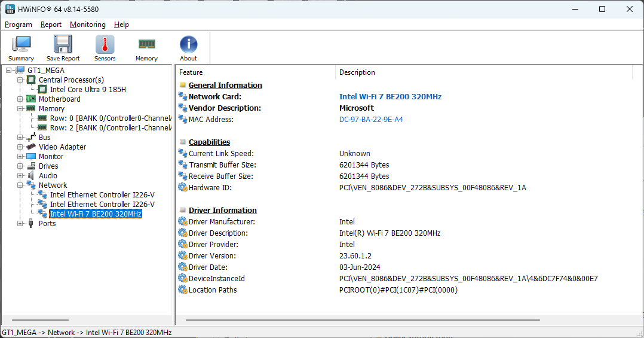The width and height of the screenshot is (644, 338).
Task: Select Row: 2 memory bank item
Action: click(110, 127)
